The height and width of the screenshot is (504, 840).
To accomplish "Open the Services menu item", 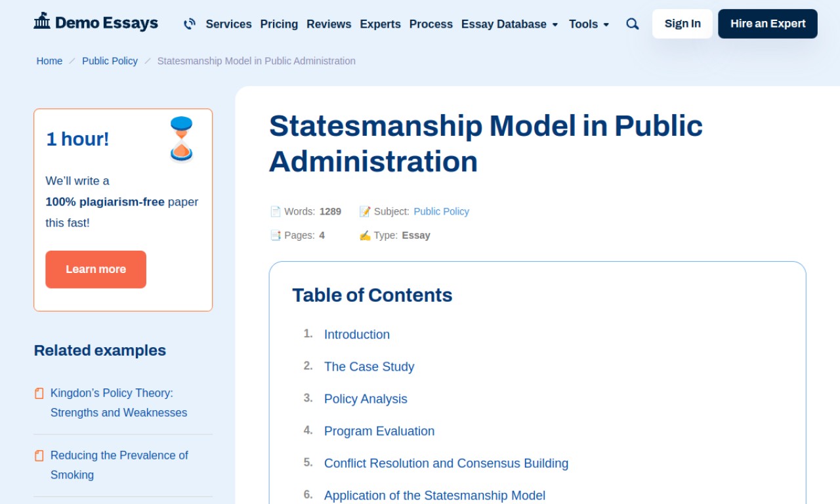I will 228,24.
